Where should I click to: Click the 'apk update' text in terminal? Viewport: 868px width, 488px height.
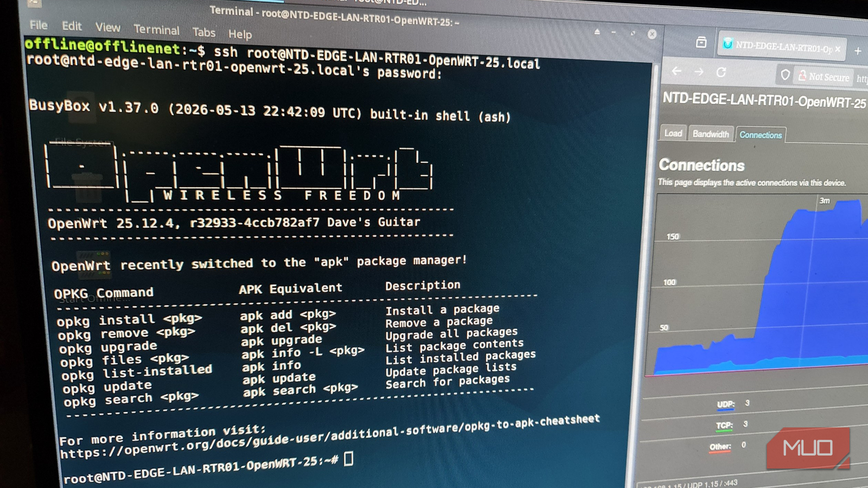coord(279,378)
